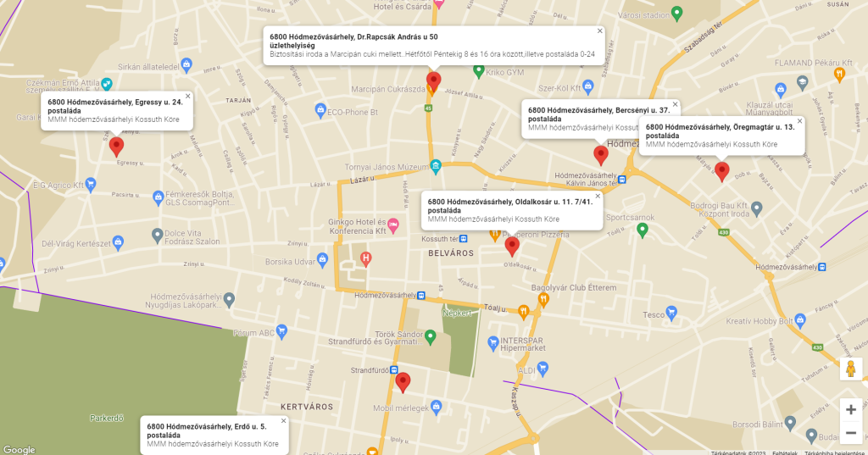Viewport: 868px width, 455px height.
Task: Close the Dr.Rapcsák András u 50 popup
Action: coord(600,31)
